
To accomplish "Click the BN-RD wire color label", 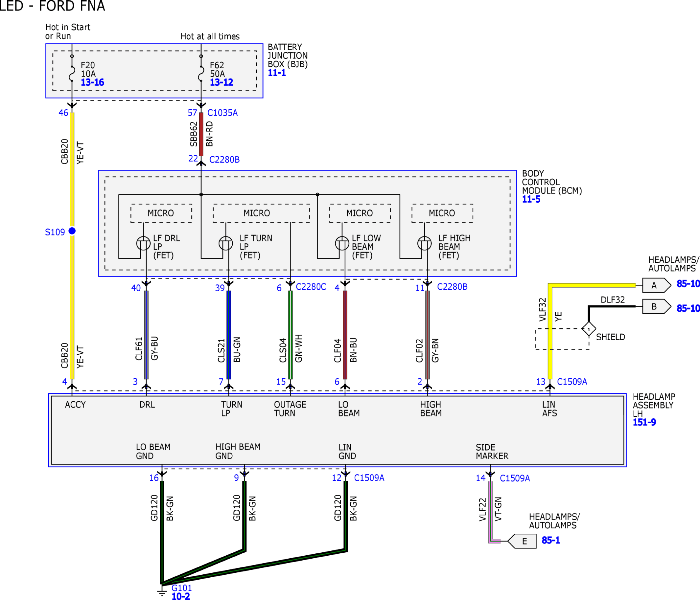I will (x=209, y=134).
